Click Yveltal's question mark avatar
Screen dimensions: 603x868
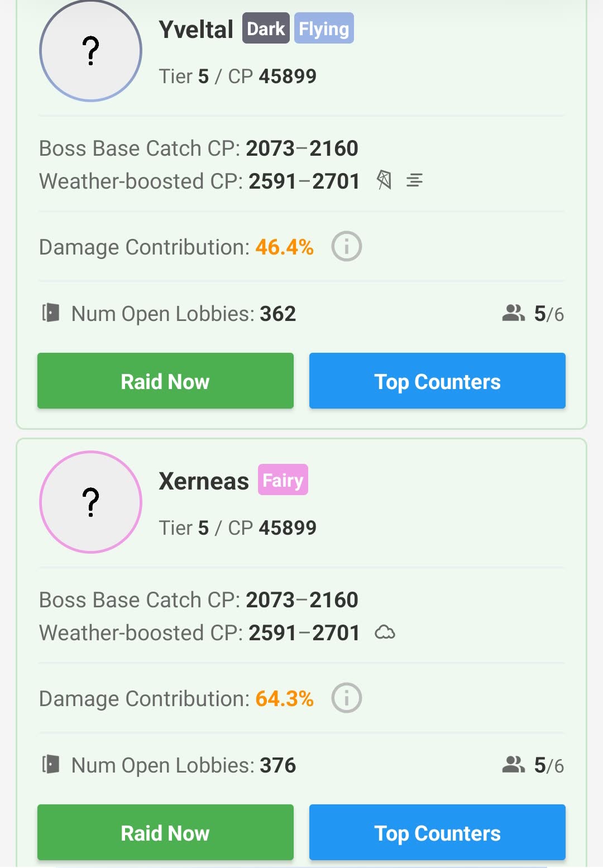[90, 50]
